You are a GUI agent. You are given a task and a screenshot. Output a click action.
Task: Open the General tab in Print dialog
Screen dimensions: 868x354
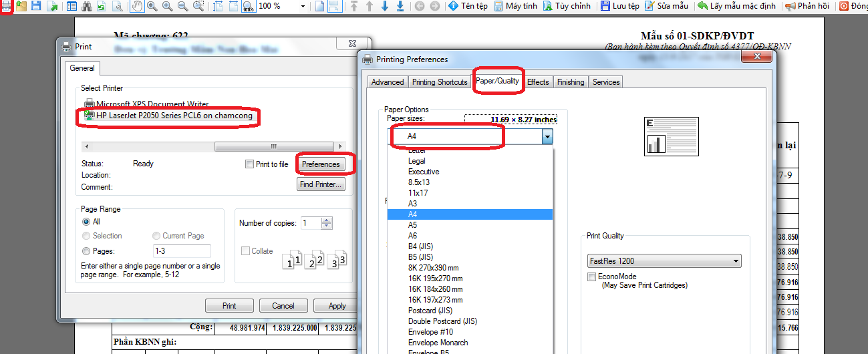point(82,68)
